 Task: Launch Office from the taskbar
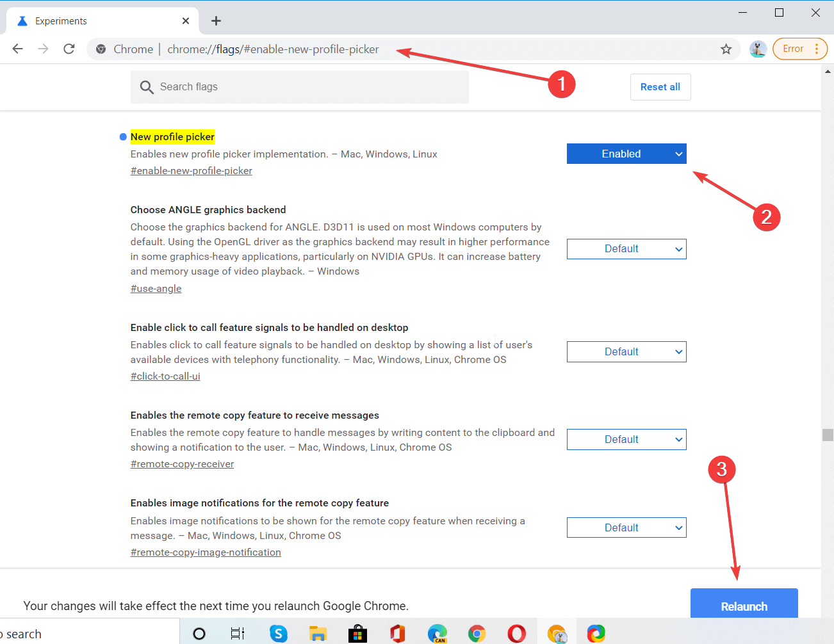[398, 633]
